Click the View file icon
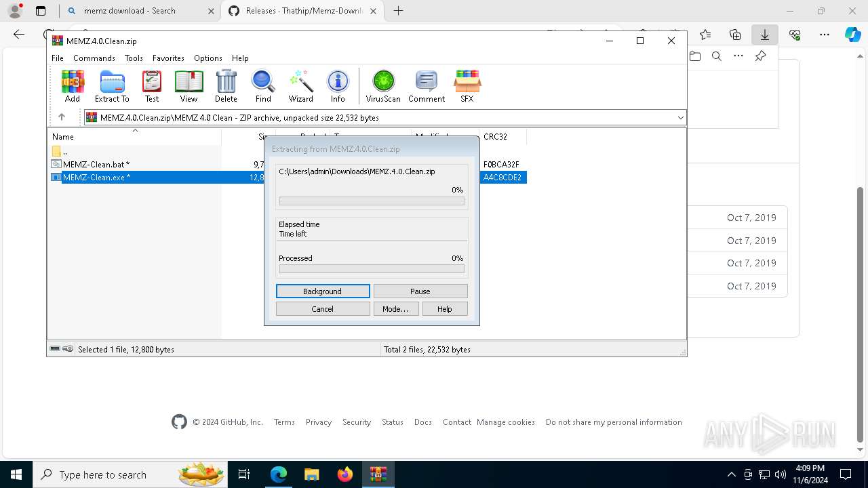Image resolution: width=868 pixels, height=488 pixels. pyautogui.click(x=189, y=86)
